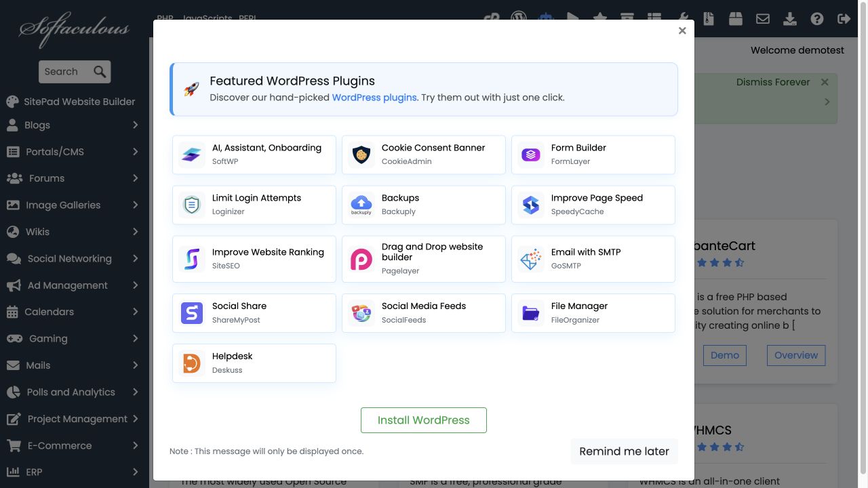Expand the Portals/CMS category chevron
The width and height of the screenshot is (868, 488).
[135, 152]
